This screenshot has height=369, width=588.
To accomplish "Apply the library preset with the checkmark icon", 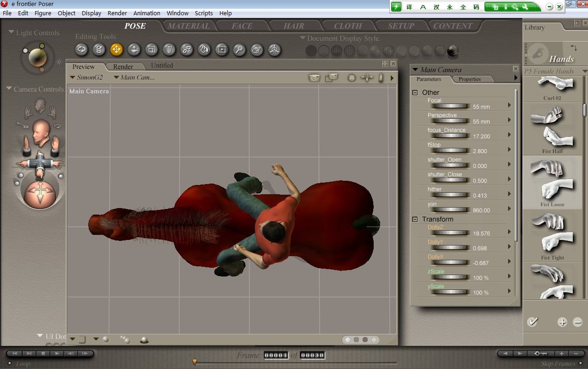I will pyautogui.click(x=533, y=322).
